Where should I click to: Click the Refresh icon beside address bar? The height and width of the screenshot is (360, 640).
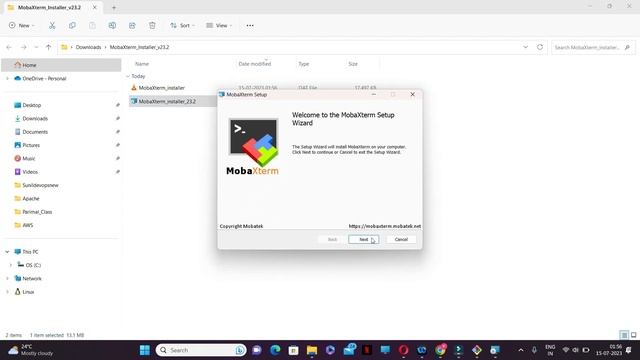pos(540,47)
